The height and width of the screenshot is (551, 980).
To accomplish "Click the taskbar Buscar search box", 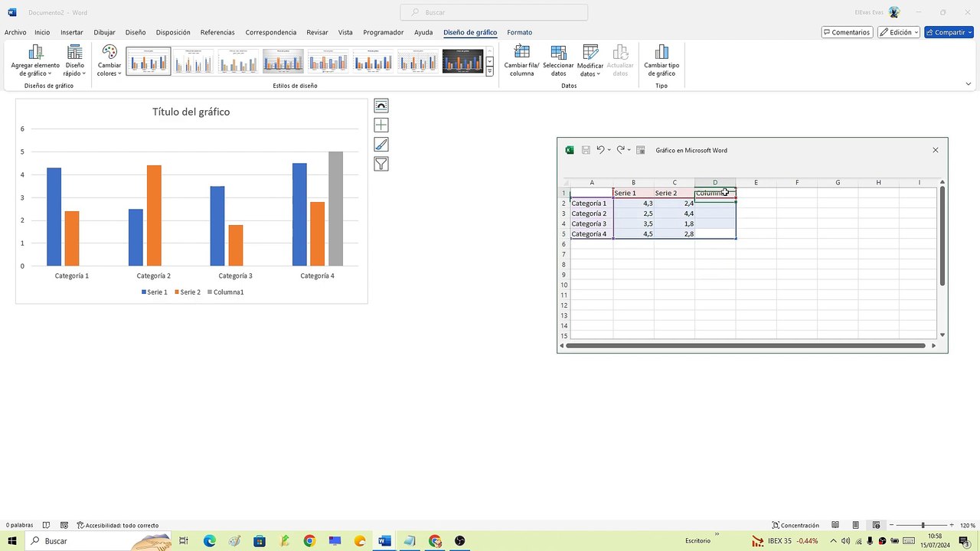I will [x=99, y=541].
